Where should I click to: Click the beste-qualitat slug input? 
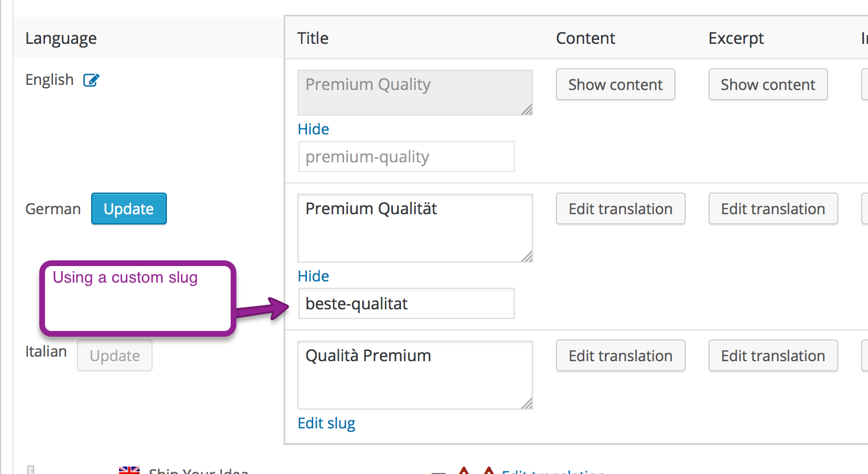point(406,304)
